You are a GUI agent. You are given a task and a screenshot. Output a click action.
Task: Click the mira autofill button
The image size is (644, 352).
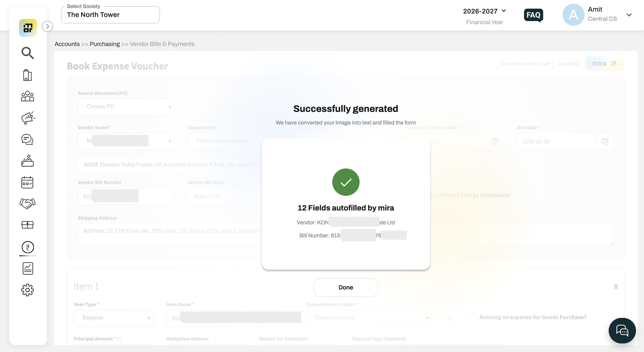coord(604,64)
